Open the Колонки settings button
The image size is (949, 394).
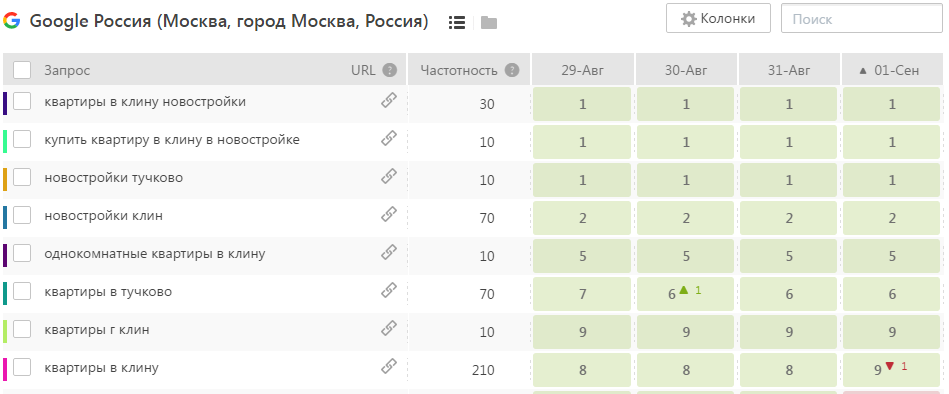click(718, 19)
